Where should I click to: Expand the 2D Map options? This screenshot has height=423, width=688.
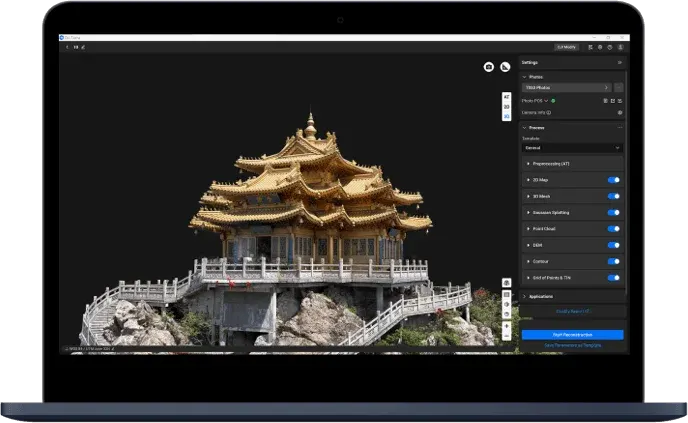[x=528, y=180]
